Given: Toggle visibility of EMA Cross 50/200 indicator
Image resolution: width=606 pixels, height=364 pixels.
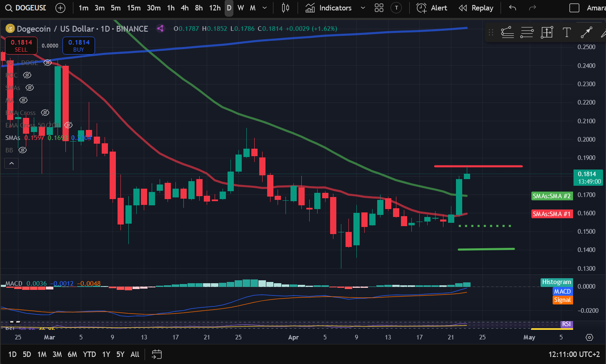Looking at the screenshot, I should (x=68, y=125).
